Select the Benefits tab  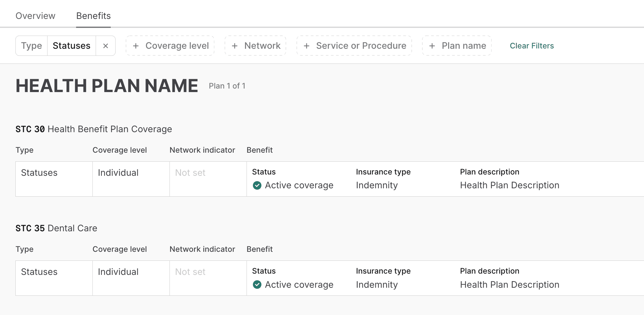(x=93, y=16)
